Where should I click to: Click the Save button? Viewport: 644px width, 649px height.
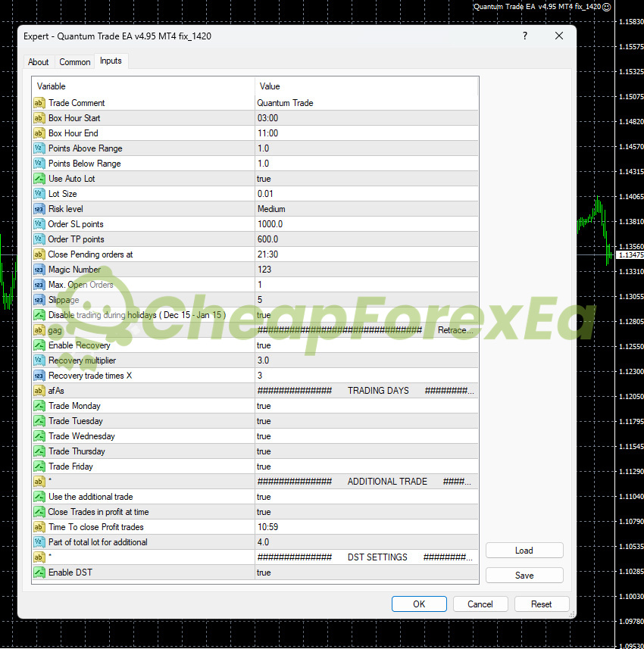coord(524,576)
